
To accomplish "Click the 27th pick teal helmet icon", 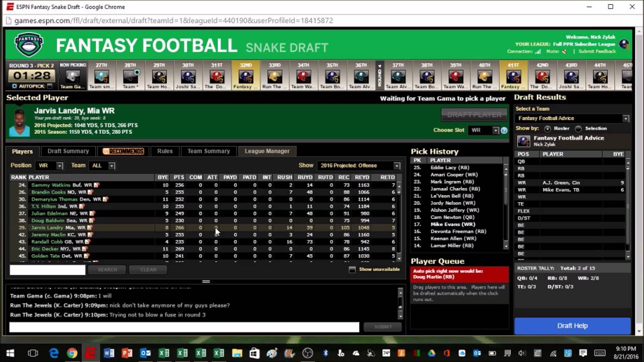I will click(102, 77).
